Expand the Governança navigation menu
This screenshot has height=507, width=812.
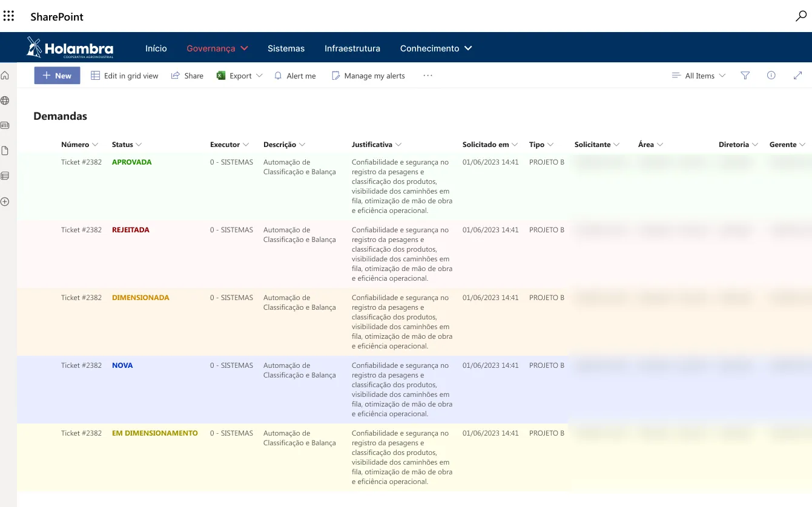(217, 48)
